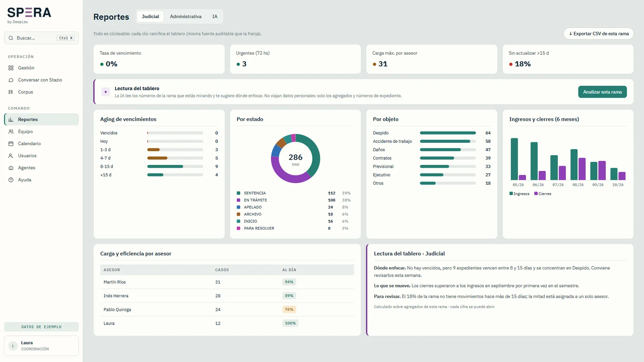Image resolution: width=644 pixels, height=362 pixels.
Task: Open the Calendario calendar icon
Action: click(x=11, y=144)
